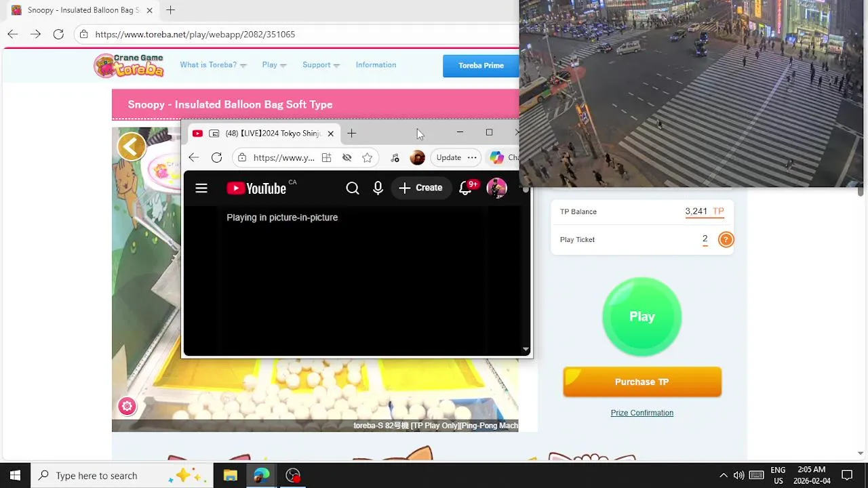Click the Crane Game Toreba logo
Image resolution: width=868 pixels, height=488 pixels.
[129, 65]
